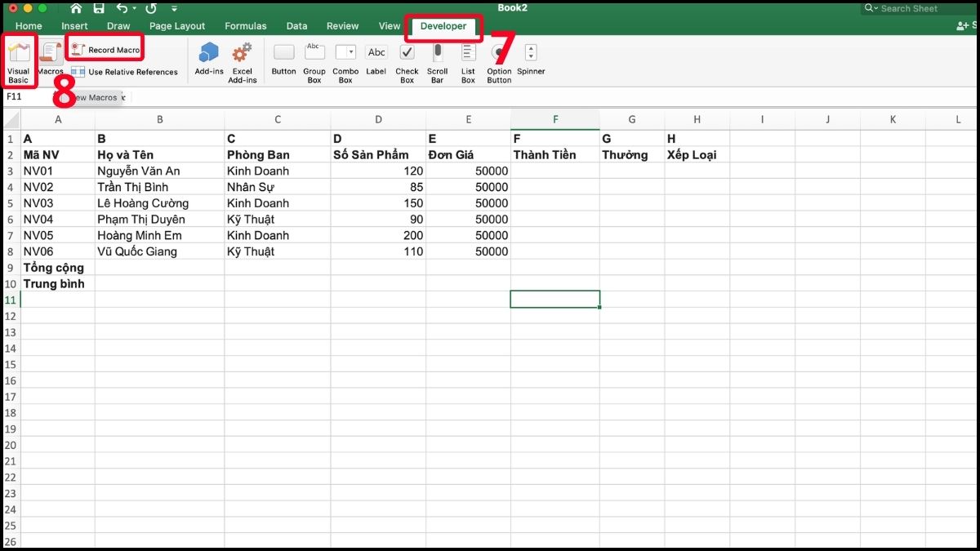980x551 pixels.
Task: Insert a Scroll Bar control
Action: tap(437, 63)
